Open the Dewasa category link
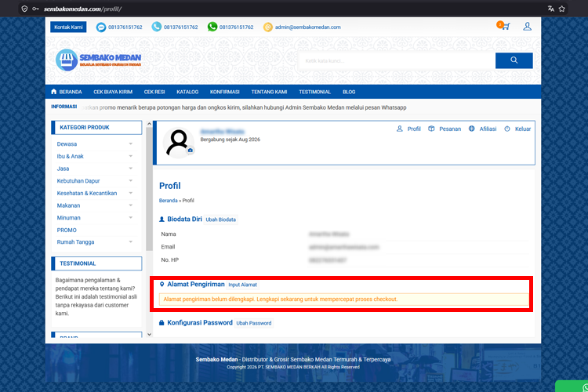The height and width of the screenshot is (392, 588). coord(67,144)
